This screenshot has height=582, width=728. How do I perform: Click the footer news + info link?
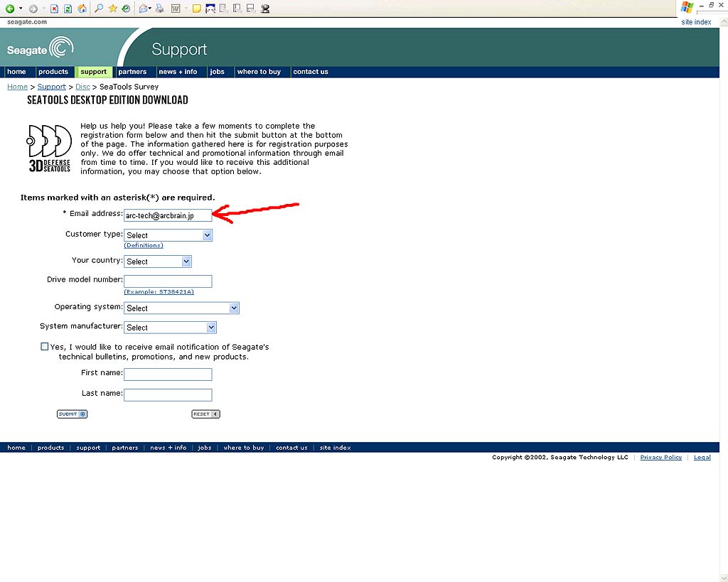click(168, 448)
